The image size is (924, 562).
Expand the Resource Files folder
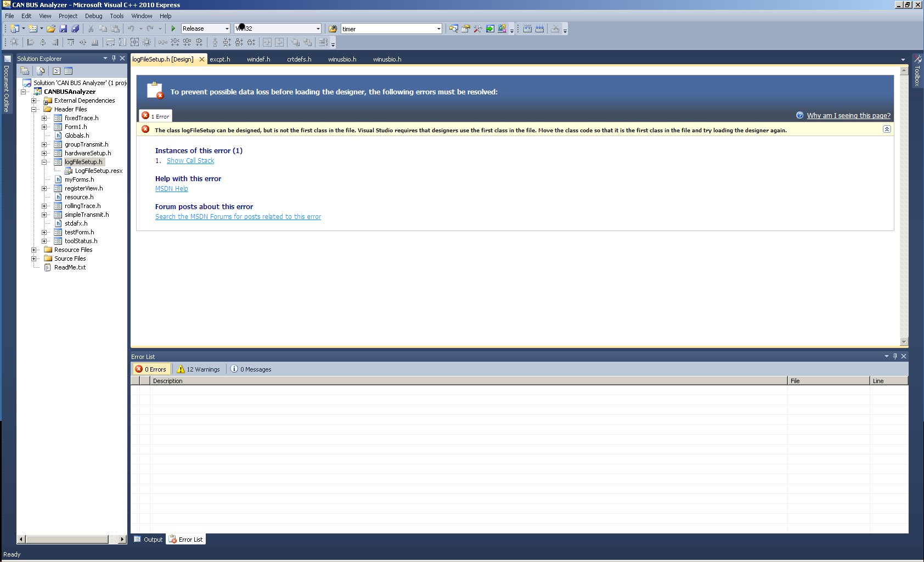(34, 250)
